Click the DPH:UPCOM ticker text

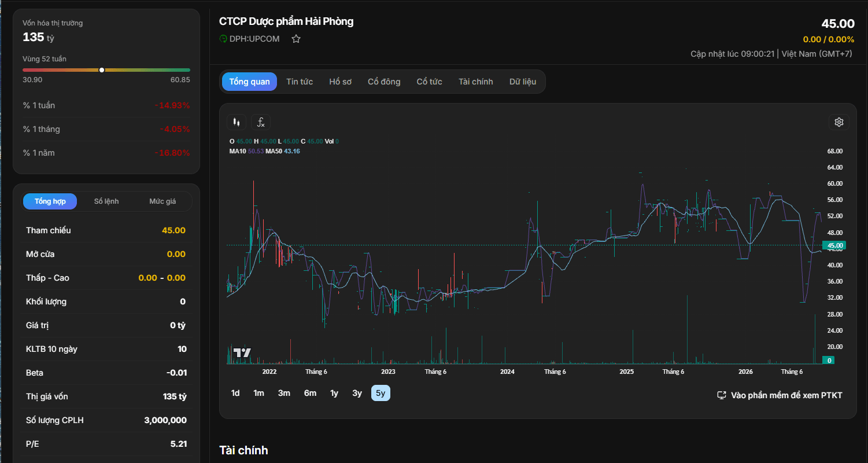(254, 39)
